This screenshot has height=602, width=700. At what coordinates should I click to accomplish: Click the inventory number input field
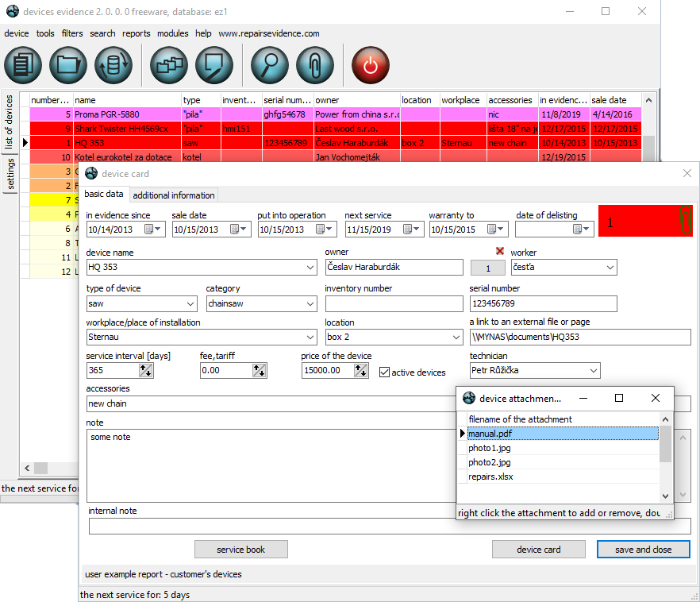[394, 303]
